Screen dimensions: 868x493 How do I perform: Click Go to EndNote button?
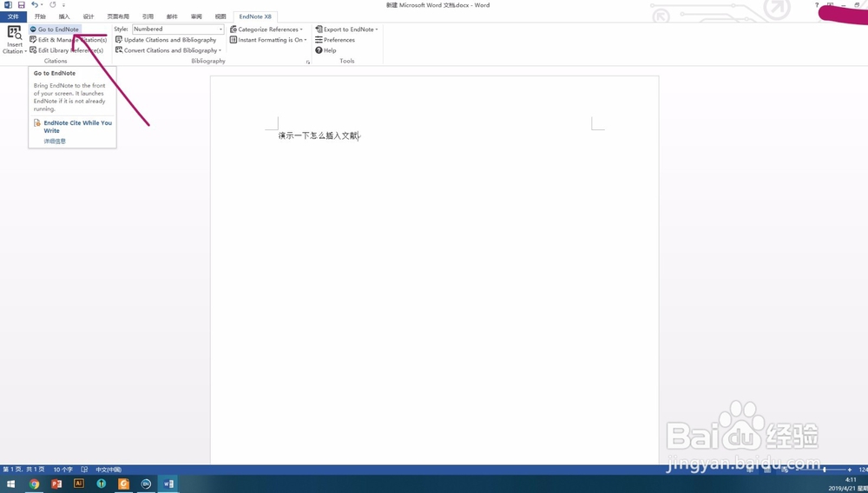(55, 30)
